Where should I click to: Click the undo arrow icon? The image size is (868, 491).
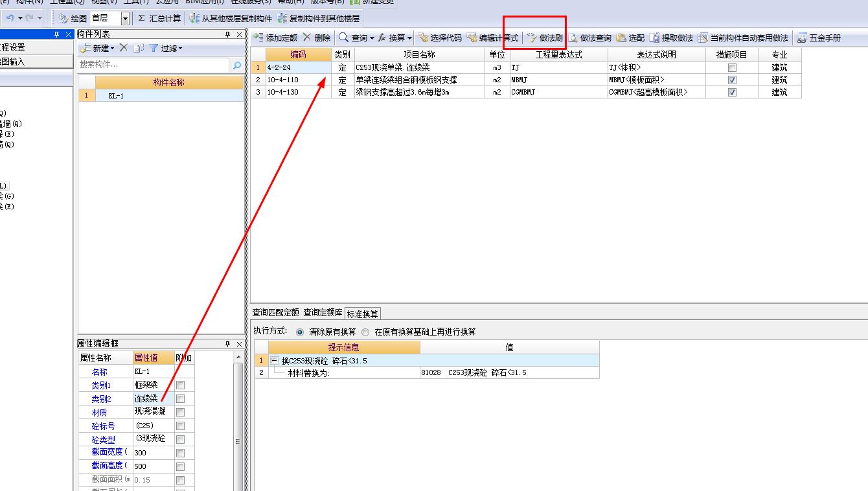tap(10, 18)
